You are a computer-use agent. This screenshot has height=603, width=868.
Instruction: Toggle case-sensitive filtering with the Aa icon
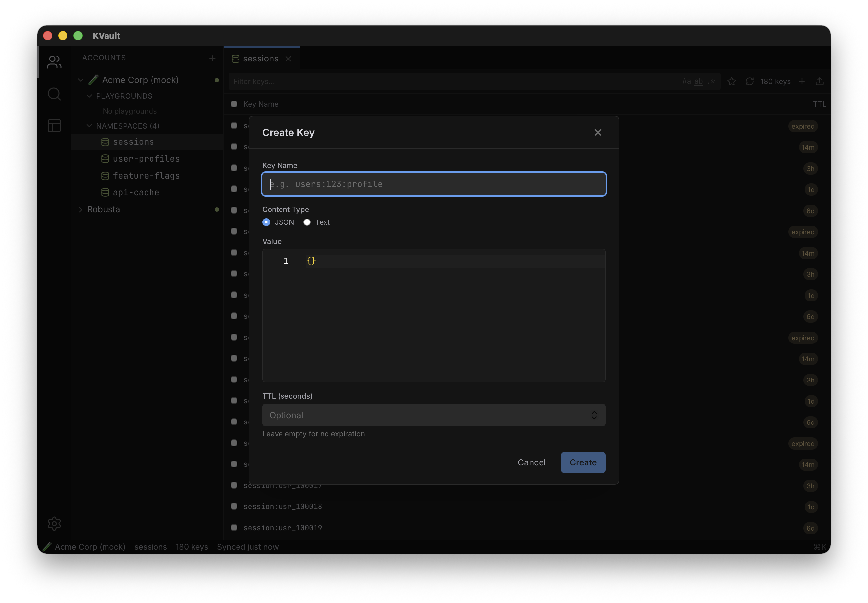687,81
